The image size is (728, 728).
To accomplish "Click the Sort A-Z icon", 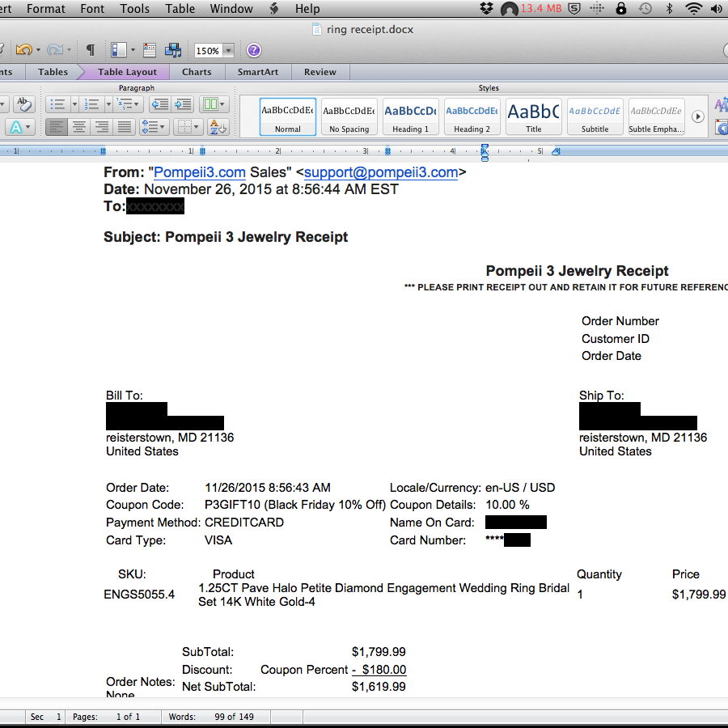I will pos(218,127).
